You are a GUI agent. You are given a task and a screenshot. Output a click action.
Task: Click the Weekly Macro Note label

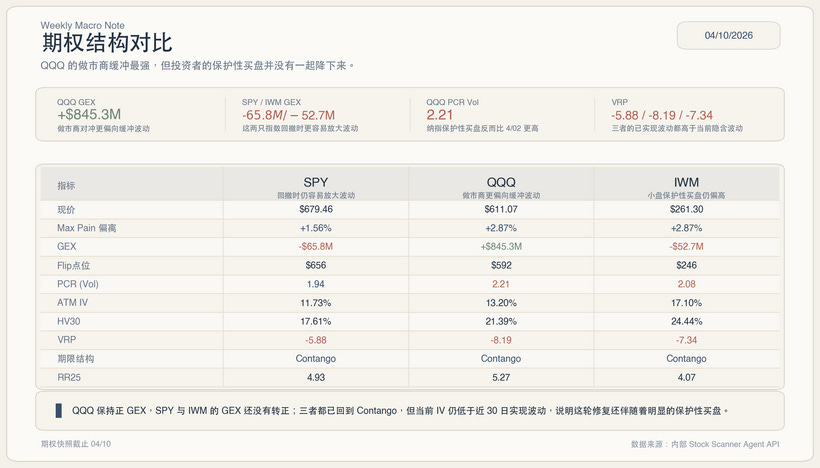tap(83, 25)
